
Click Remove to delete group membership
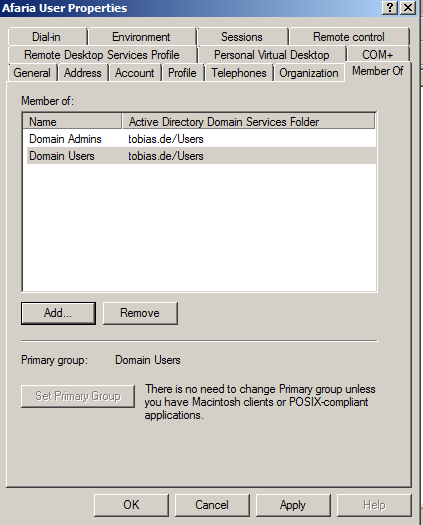point(140,313)
